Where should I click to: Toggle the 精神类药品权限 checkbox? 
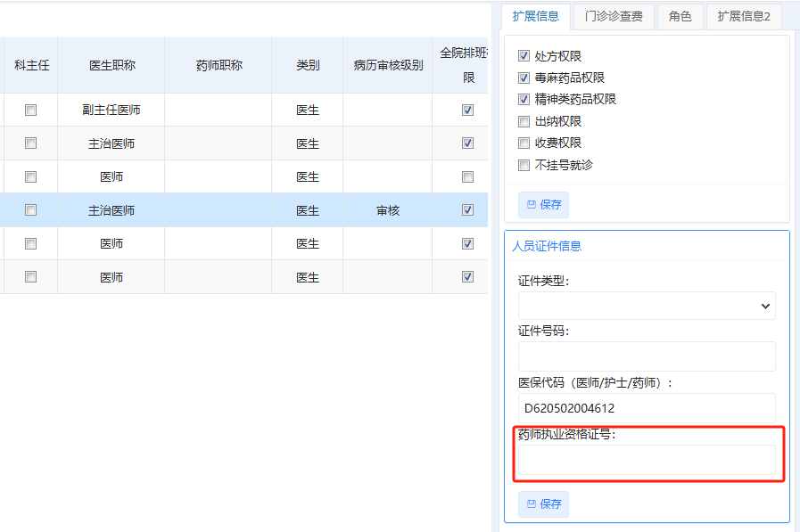pyautogui.click(x=524, y=99)
